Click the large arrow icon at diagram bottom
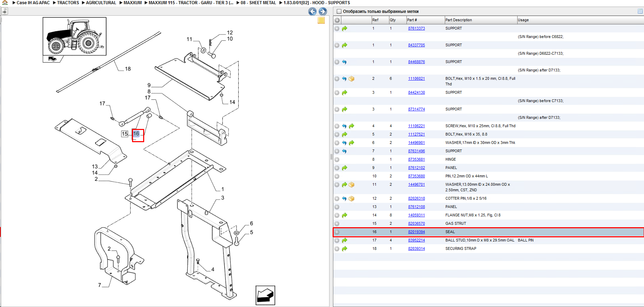The height and width of the screenshot is (307, 644). point(265,295)
